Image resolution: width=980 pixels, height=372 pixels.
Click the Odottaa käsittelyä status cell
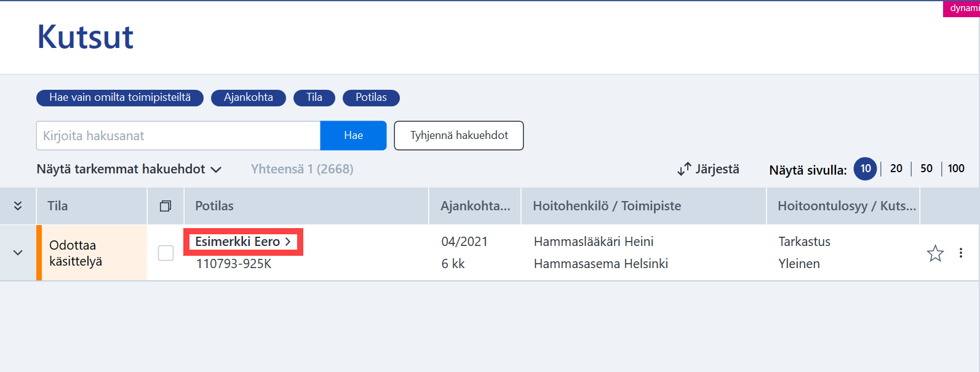92,253
